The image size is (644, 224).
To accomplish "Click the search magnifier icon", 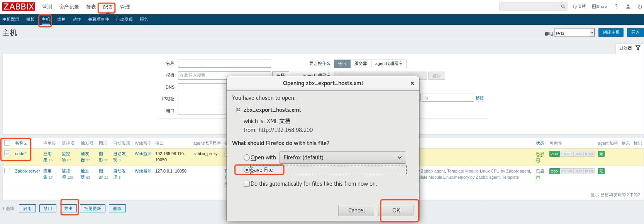I will [563, 7].
